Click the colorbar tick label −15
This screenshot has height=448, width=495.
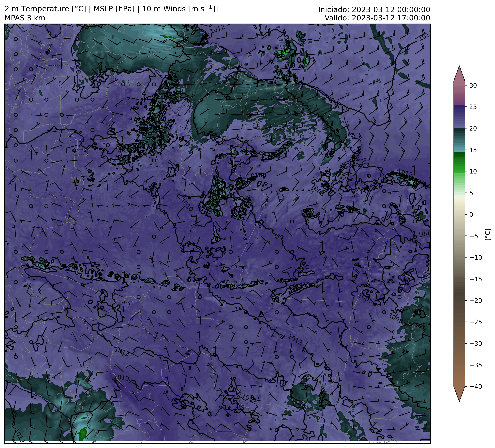click(476, 279)
